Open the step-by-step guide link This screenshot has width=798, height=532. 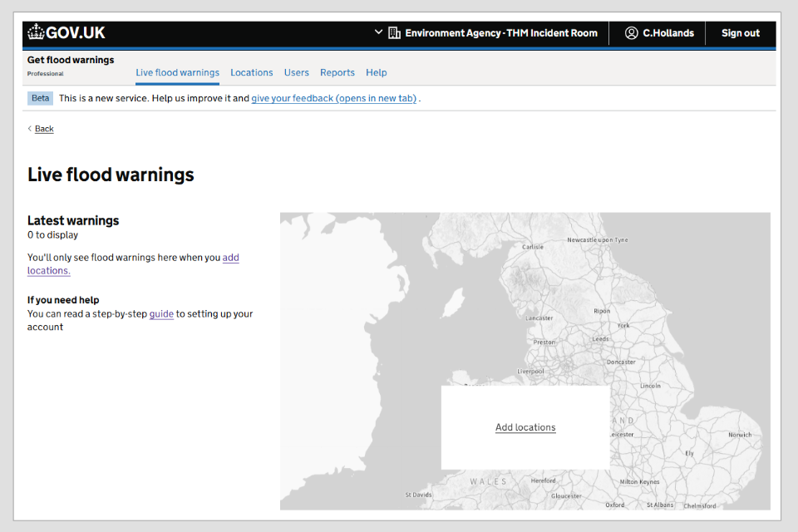[161, 314]
